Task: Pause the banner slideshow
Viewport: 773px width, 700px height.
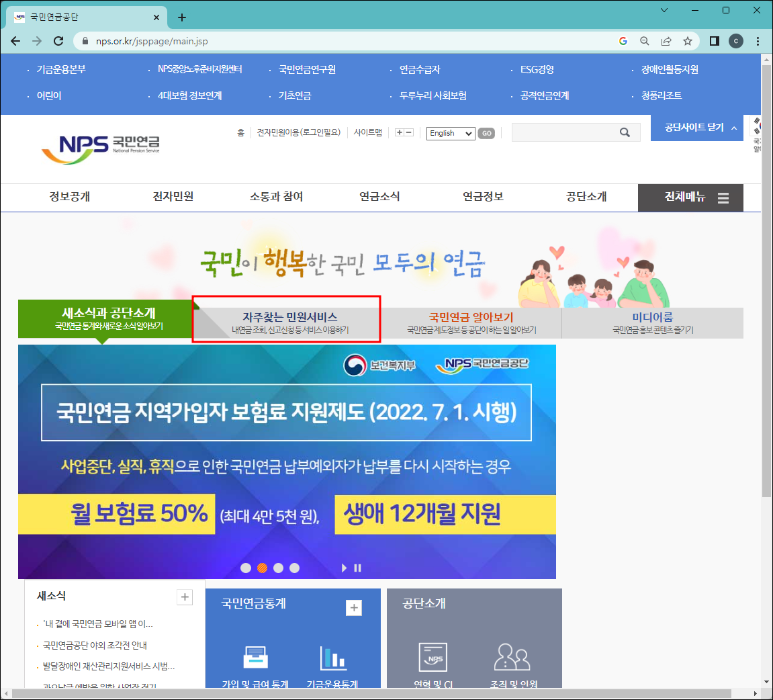Action: [x=357, y=568]
